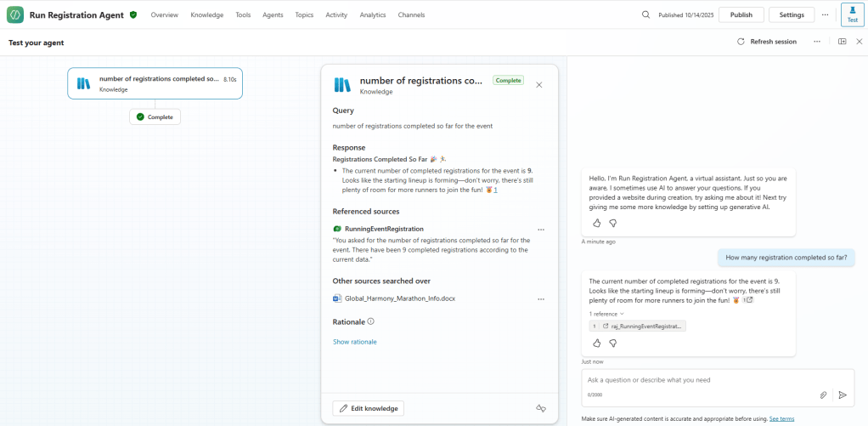Expand the 1 reference chevron

coord(622,314)
